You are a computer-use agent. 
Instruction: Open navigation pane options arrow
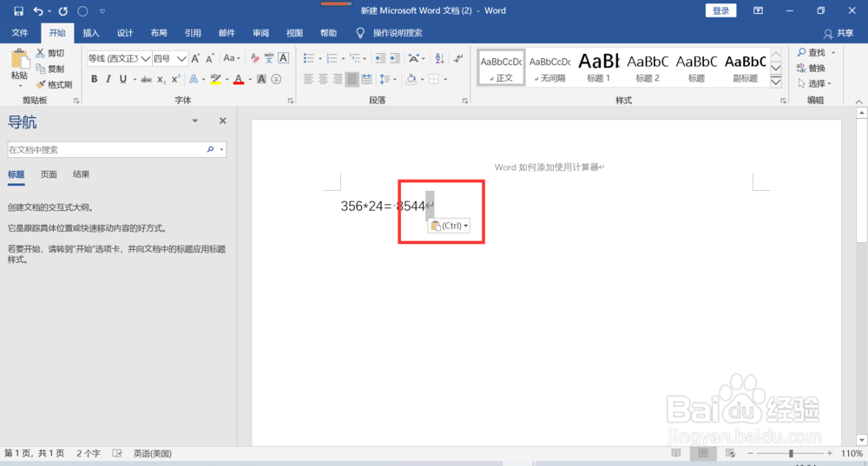point(194,121)
